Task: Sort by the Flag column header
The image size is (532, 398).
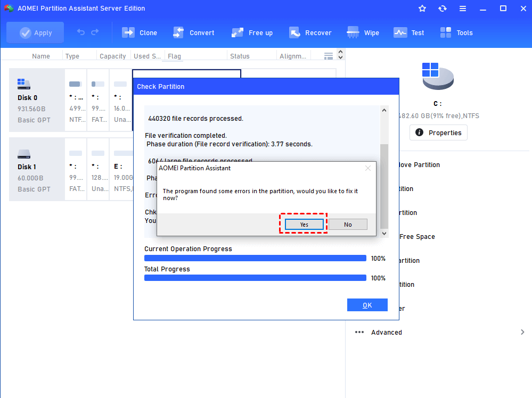Action: 174,56
